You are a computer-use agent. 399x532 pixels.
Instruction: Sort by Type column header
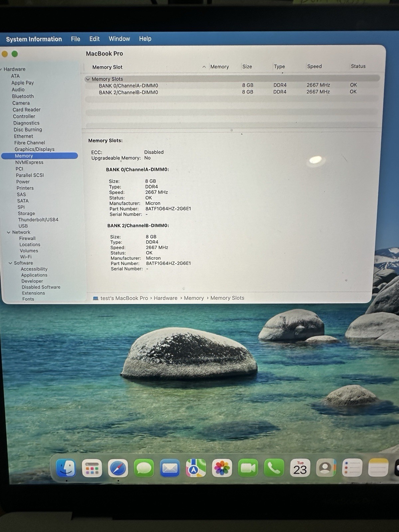(x=279, y=66)
